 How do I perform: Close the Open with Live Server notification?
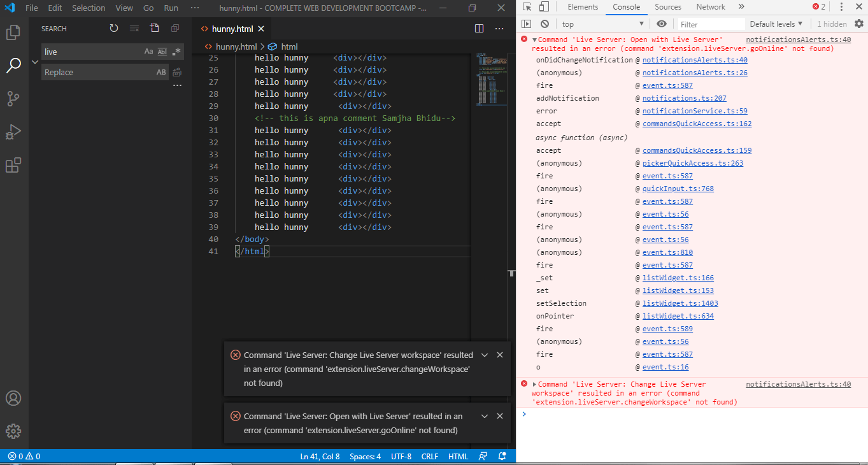pyautogui.click(x=500, y=416)
